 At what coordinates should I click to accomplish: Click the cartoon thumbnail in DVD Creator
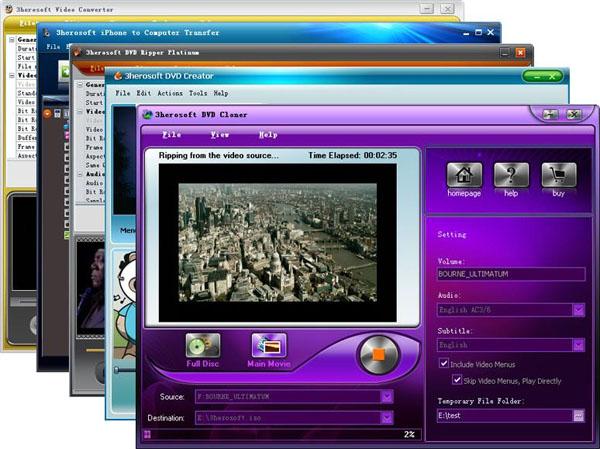(x=126, y=306)
